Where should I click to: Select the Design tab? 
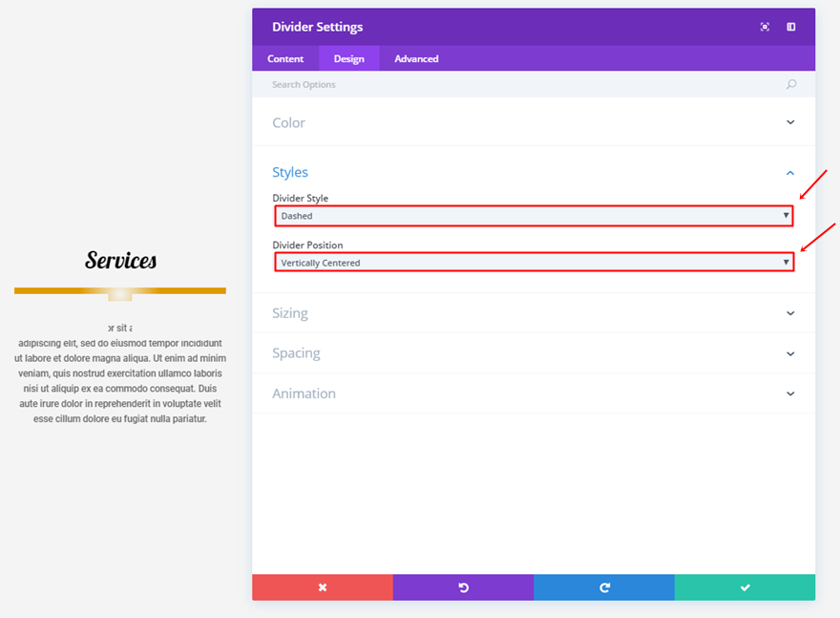click(349, 58)
